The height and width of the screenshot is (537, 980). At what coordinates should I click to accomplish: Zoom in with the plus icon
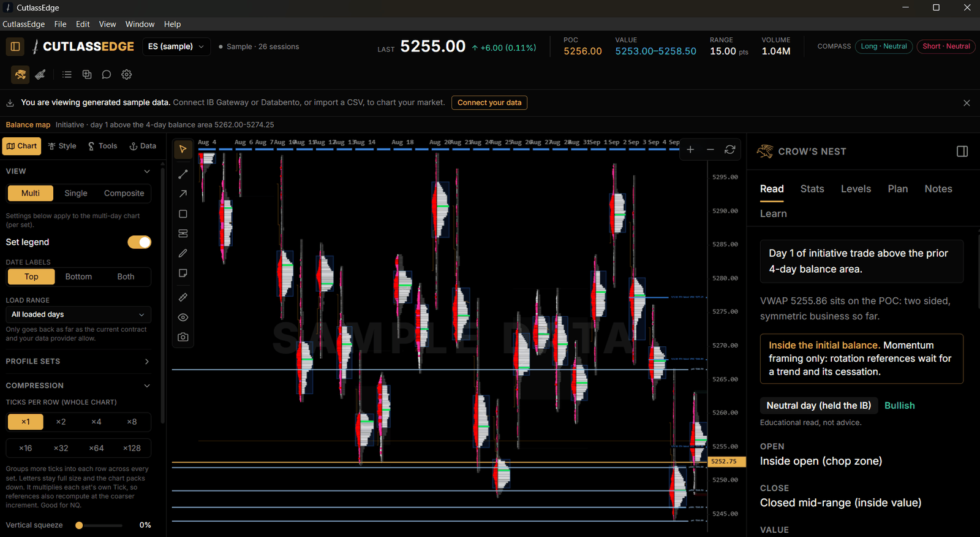tap(690, 150)
